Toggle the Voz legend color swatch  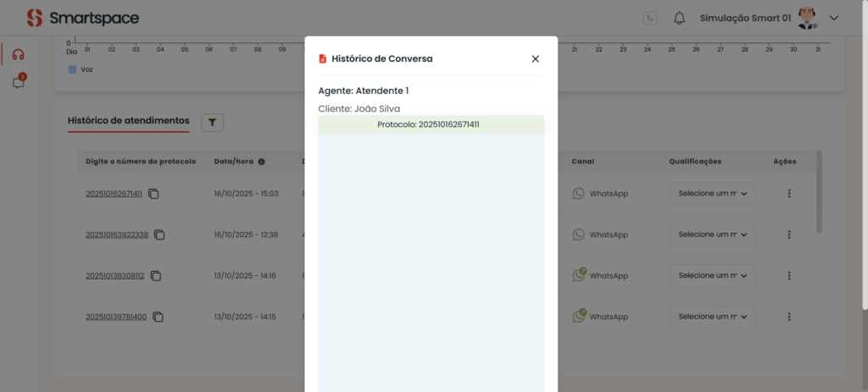[72, 69]
